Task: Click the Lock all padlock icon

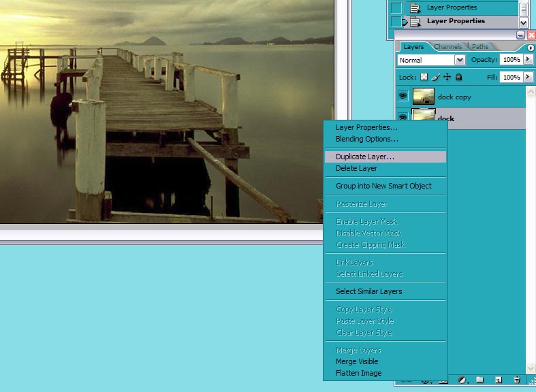Action: pos(459,77)
